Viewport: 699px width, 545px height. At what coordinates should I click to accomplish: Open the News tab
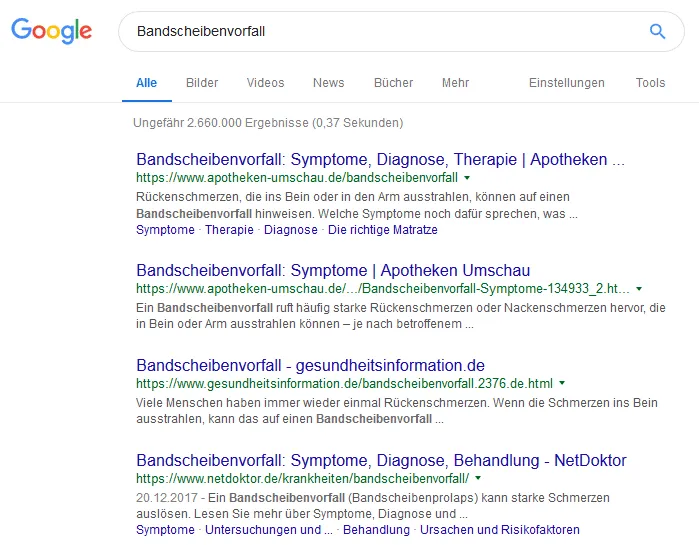coord(329,83)
